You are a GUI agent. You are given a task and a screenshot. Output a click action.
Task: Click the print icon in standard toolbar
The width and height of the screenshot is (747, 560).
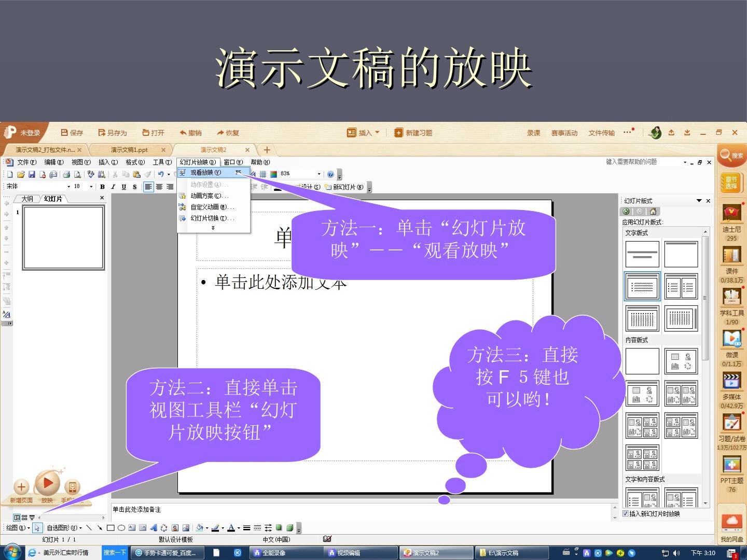click(x=66, y=175)
